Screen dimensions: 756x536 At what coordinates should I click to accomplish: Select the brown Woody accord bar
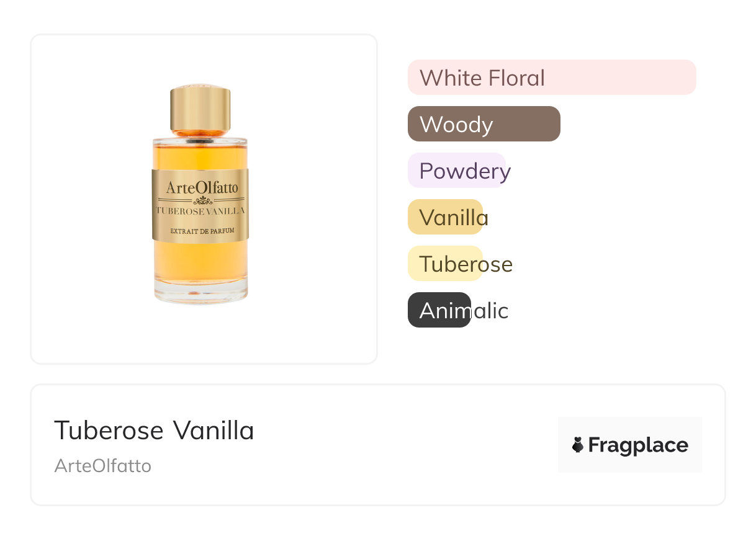pos(484,124)
